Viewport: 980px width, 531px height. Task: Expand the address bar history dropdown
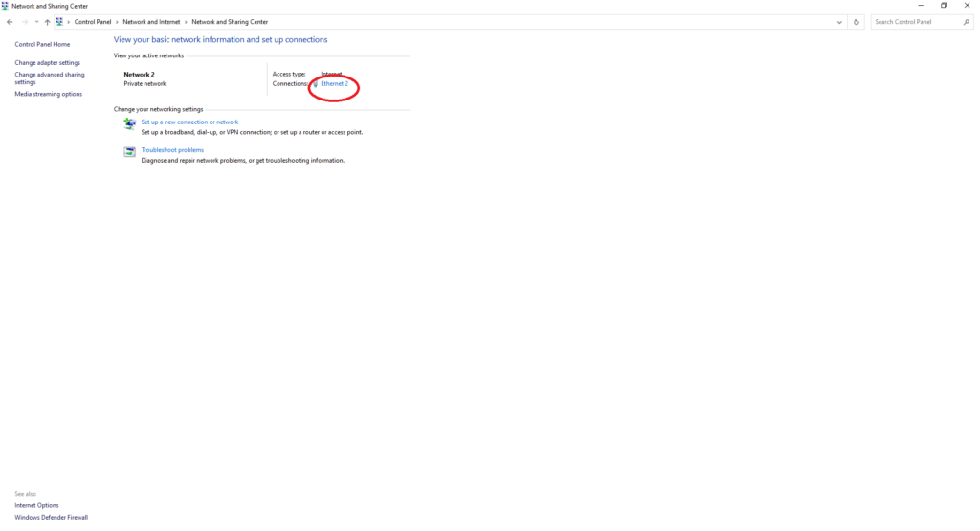point(839,22)
